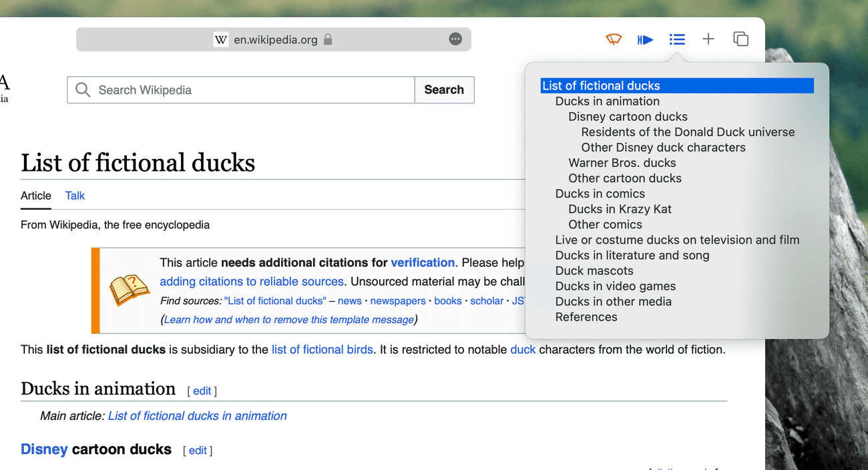The height and width of the screenshot is (470, 868).
Task: Open the scholar source link in the notice
Action: click(x=487, y=300)
